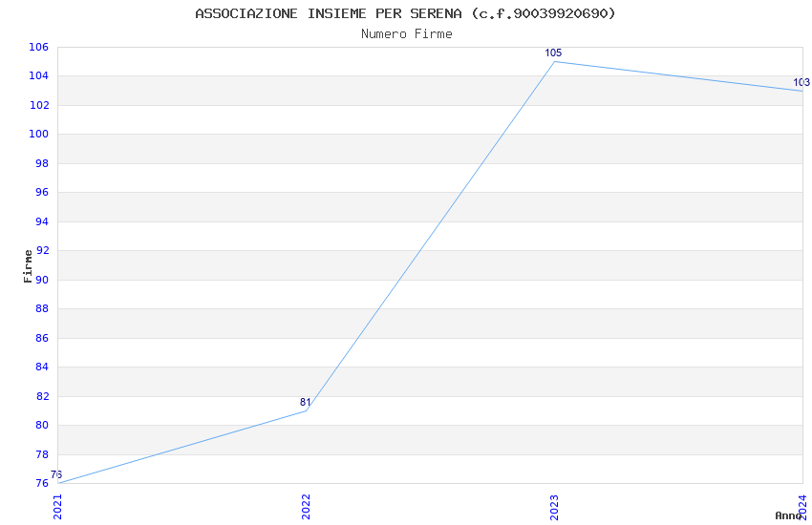This screenshot has height=525, width=812.
Task: Click the x-axis year label 2021
Action: [x=57, y=507]
